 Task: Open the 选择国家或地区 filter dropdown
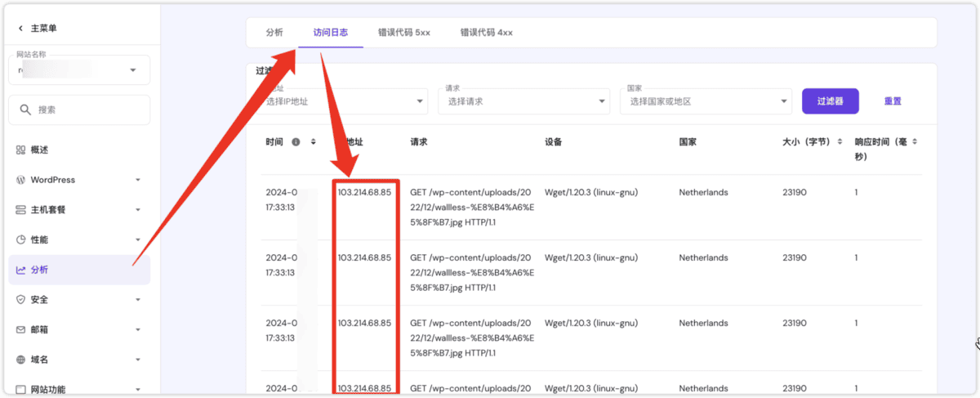706,101
